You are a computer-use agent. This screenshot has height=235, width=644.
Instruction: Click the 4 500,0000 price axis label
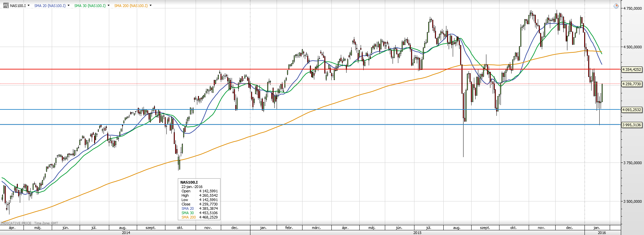(x=633, y=47)
